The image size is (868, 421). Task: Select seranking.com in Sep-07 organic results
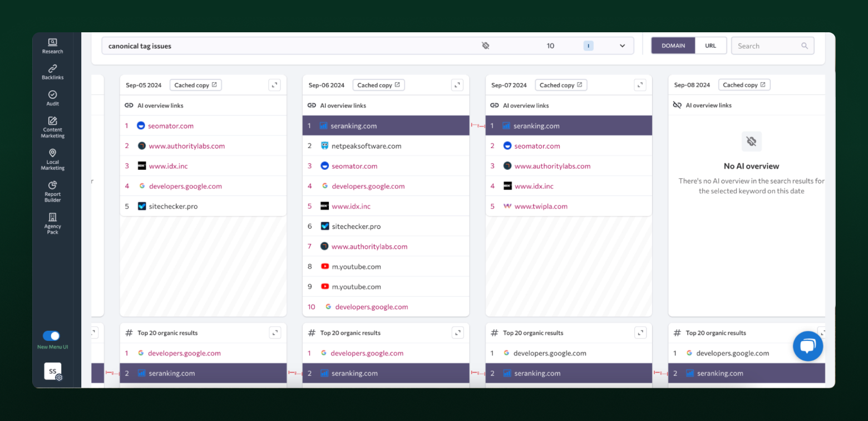tap(569, 373)
